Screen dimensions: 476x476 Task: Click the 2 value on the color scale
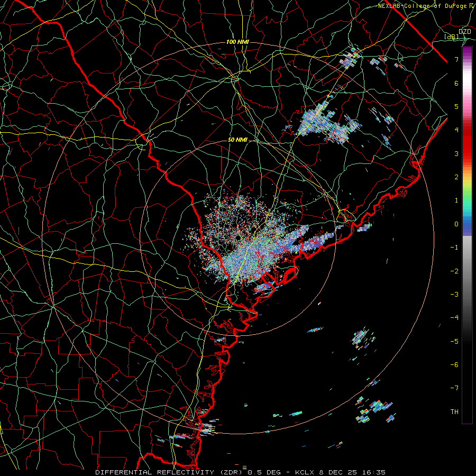pos(456,177)
